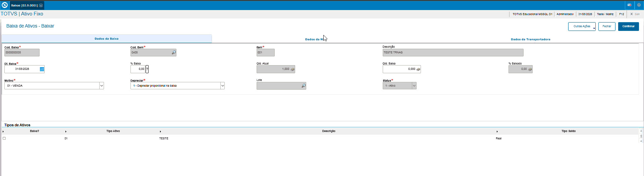The image size is (644, 176).
Task: Click the F12 shortcut indicator
Action: click(x=622, y=14)
